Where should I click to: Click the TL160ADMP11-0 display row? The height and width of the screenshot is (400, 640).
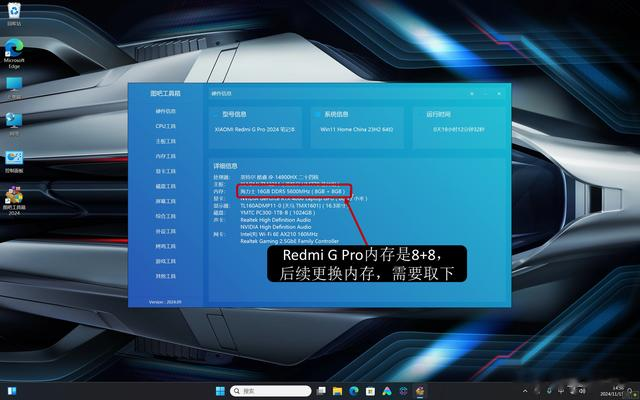(x=293, y=206)
